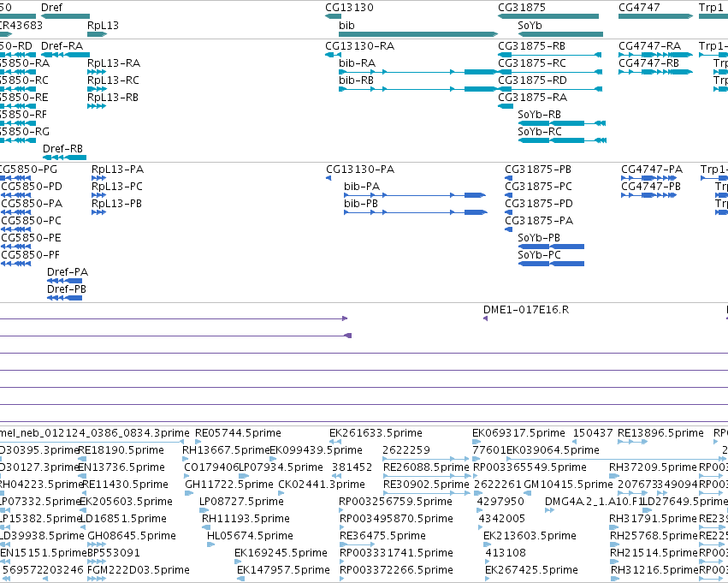Screen dimensions: 728x583
Task: Select EST GH11722.5prime
Action: 189,493
